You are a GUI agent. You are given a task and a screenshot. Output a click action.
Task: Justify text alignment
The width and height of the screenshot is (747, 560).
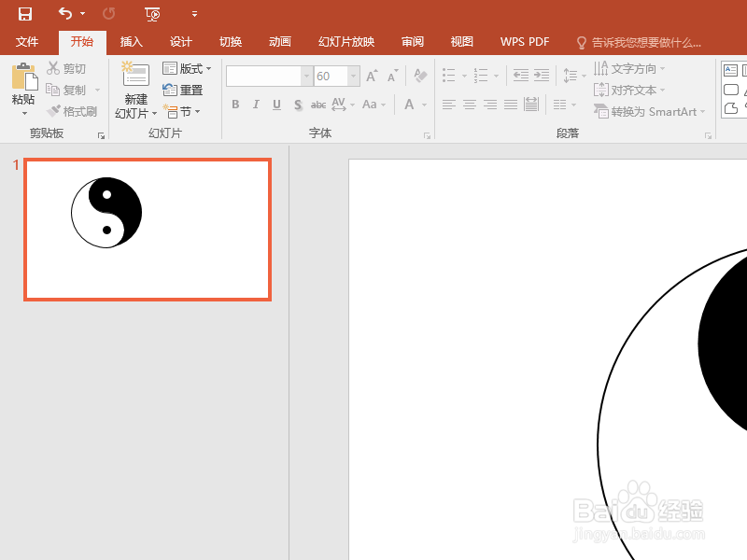(511, 105)
